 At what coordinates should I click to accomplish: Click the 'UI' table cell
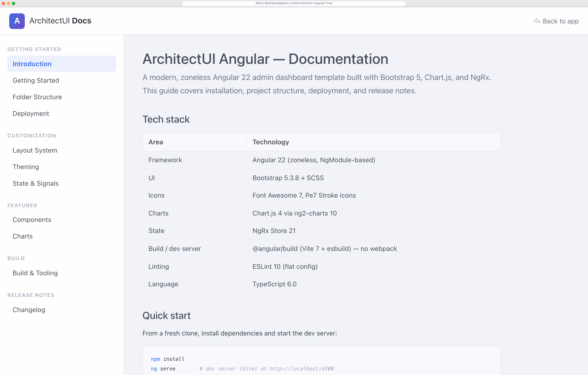pyautogui.click(x=195, y=178)
